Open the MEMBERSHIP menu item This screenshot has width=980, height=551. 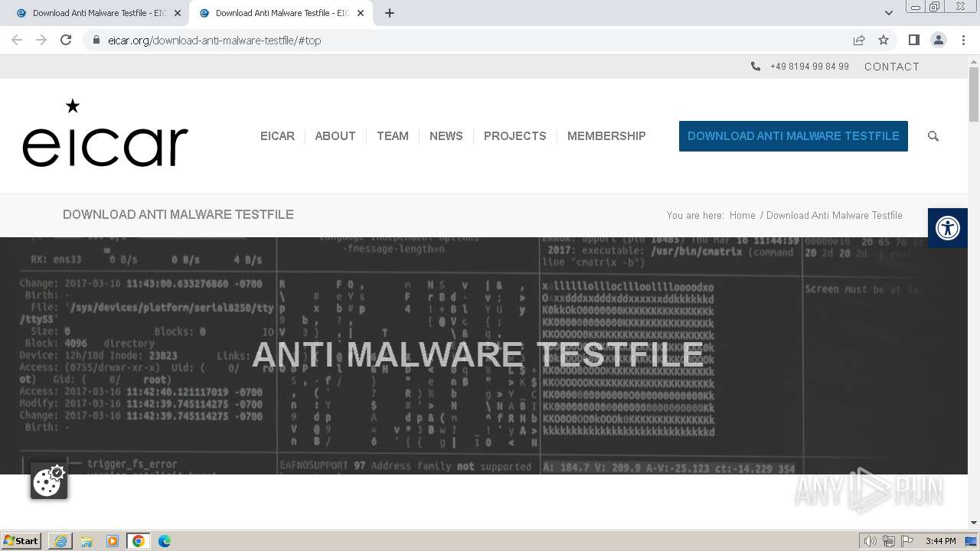pos(606,136)
